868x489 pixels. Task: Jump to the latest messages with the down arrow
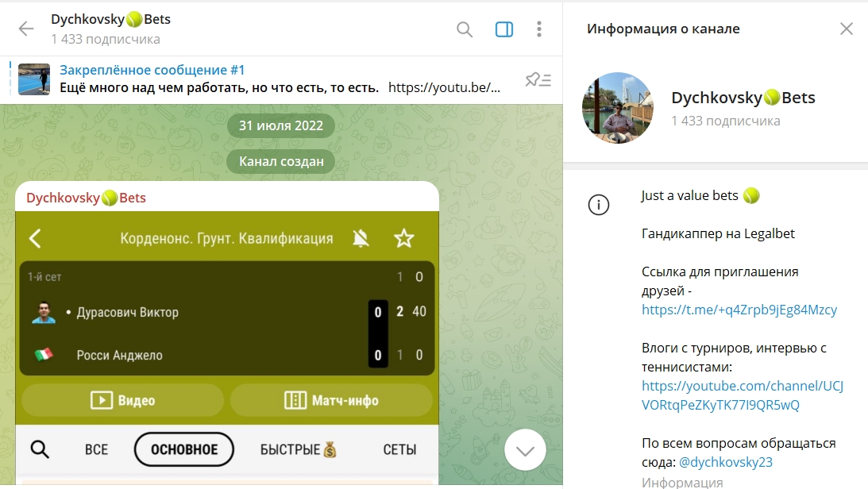525,450
